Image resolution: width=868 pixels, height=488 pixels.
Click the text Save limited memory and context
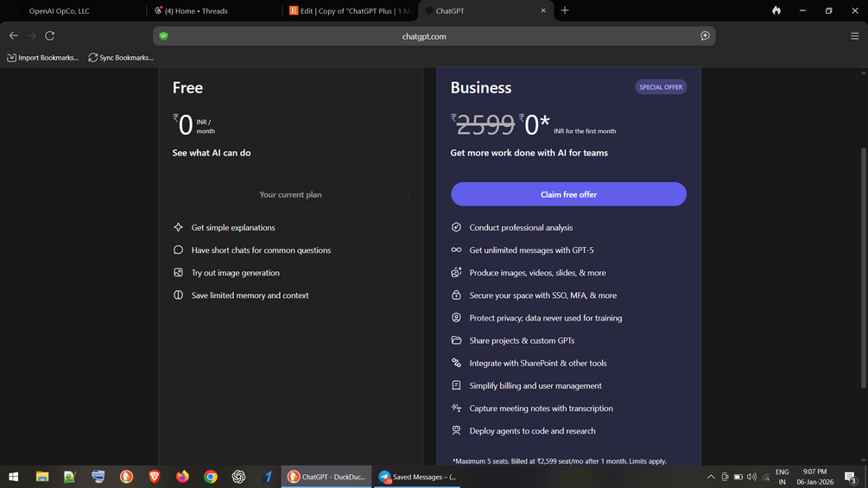pyautogui.click(x=250, y=295)
